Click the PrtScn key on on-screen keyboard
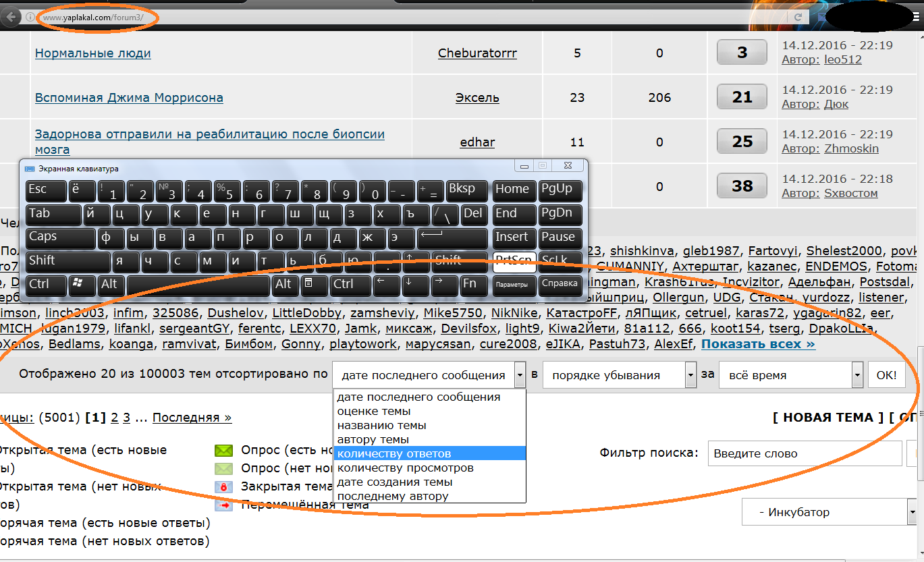The width and height of the screenshot is (924, 562). (x=514, y=262)
